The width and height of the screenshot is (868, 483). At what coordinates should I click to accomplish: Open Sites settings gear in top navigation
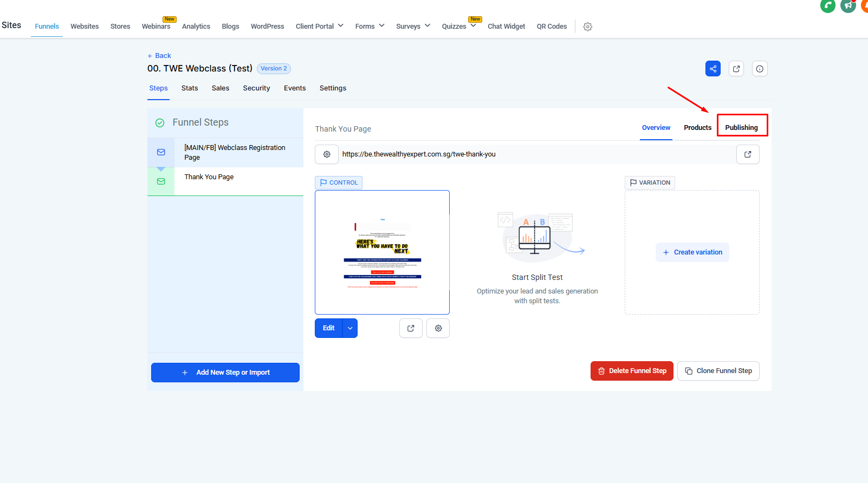[587, 27]
